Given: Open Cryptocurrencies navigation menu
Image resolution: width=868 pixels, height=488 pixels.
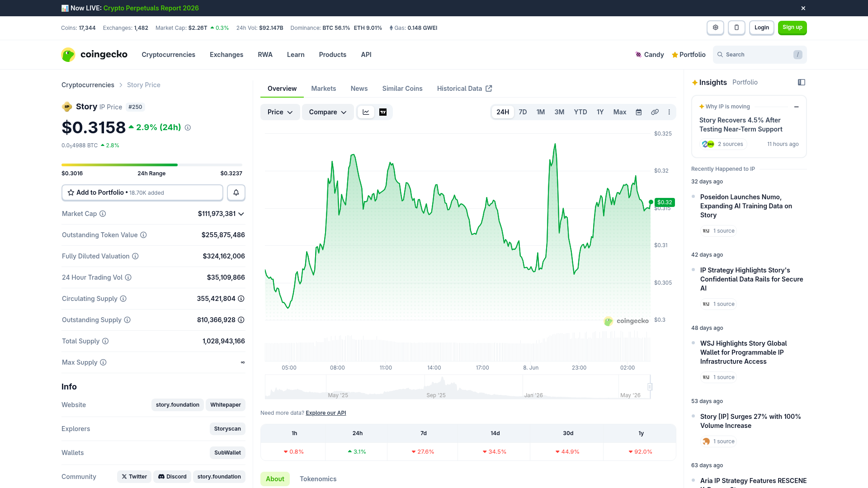Looking at the screenshot, I should coord(168,55).
